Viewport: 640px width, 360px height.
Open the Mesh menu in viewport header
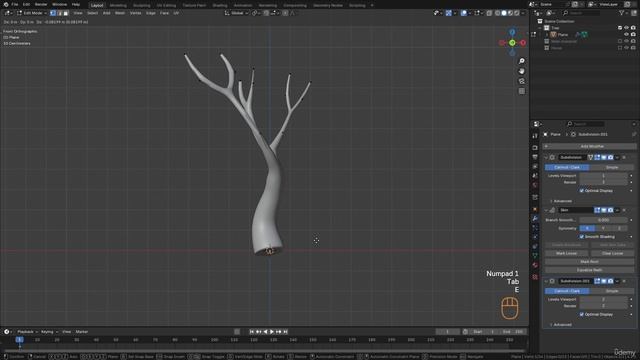pos(120,13)
